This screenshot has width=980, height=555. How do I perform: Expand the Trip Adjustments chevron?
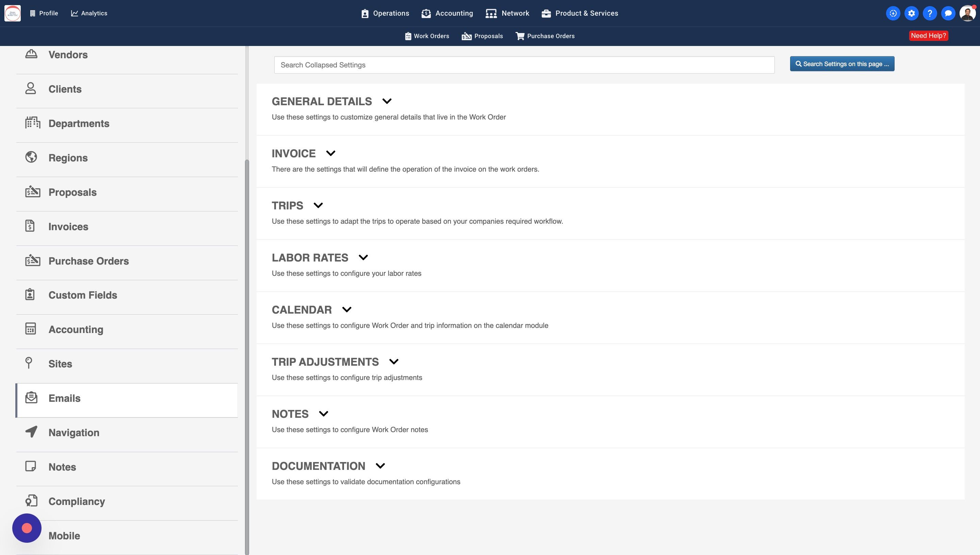[393, 362]
